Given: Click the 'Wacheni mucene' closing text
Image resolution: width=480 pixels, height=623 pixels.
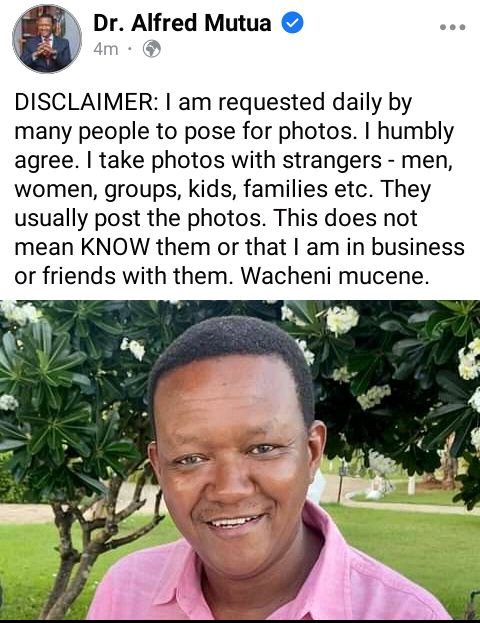Looking at the screenshot, I should (335, 276).
